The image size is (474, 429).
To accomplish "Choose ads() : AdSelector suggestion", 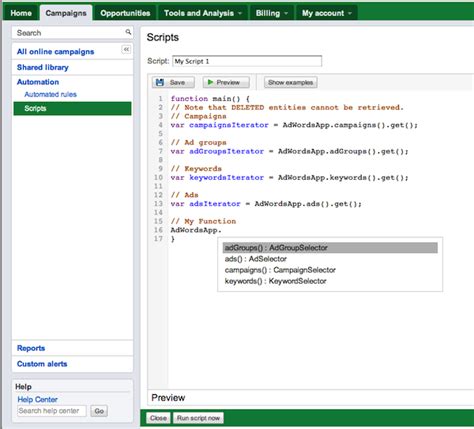I will click(256, 259).
